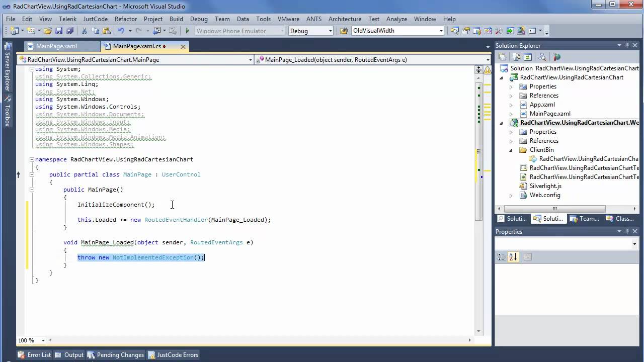
Task: Cut selection using the scissors icon
Action: (85, 31)
